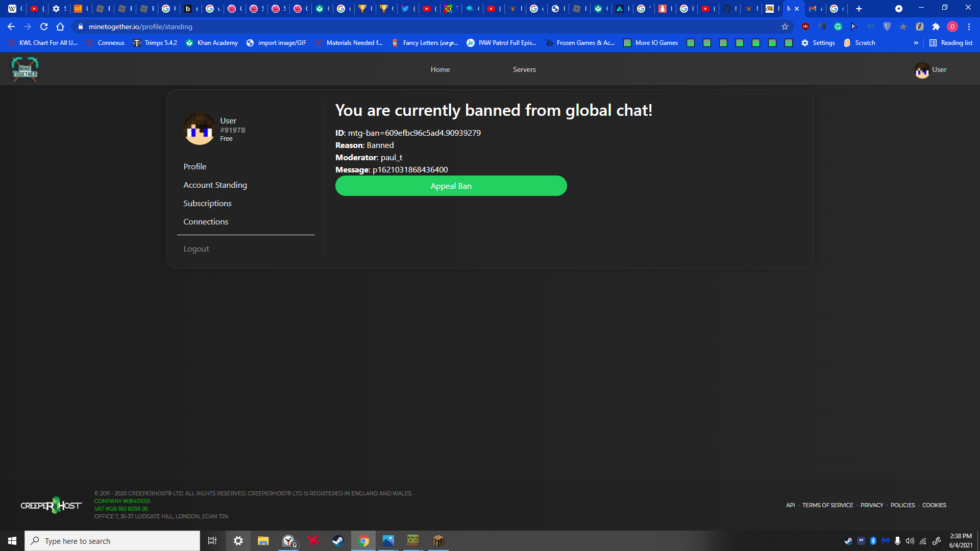Image resolution: width=980 pixels, height=551 pixels.
Task: Select Subscriptions in the profile sidebar
Action: tap(207, 203)
